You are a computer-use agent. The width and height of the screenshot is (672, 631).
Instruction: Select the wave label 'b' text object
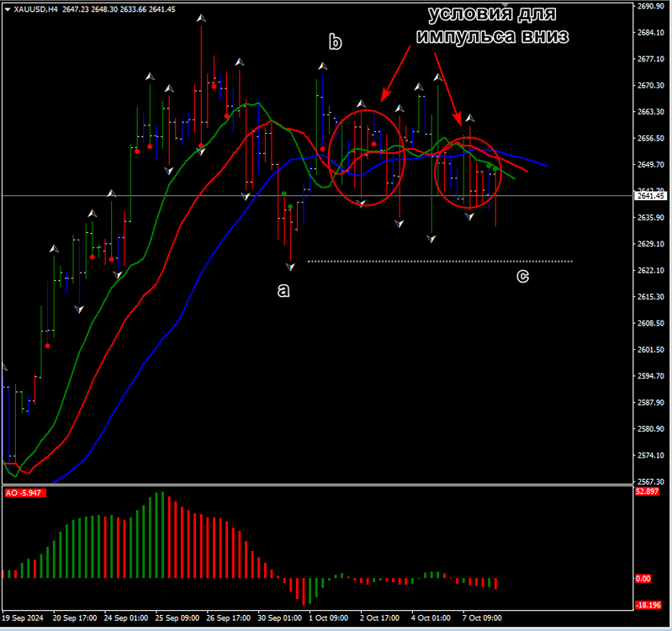tap(335, 41)
